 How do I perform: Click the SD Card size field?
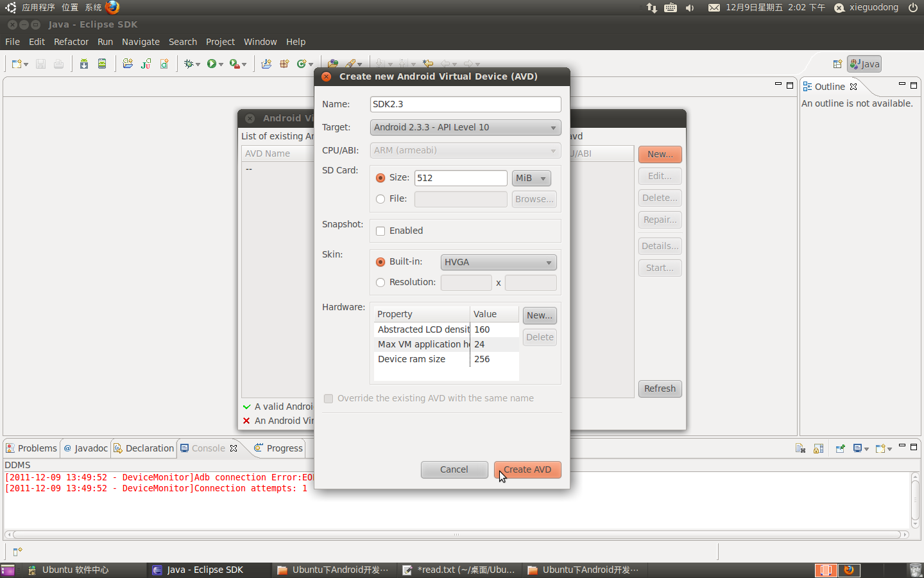click(461, 178)
